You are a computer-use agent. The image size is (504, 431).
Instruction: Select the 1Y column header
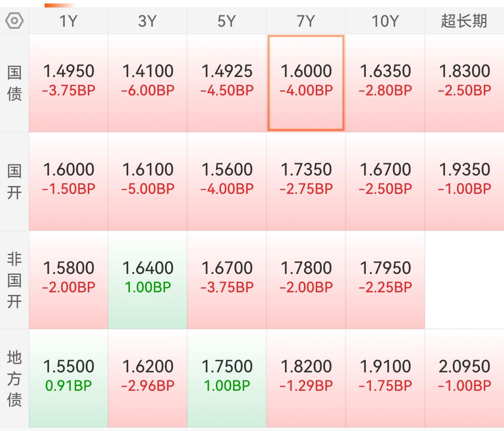[x=69, y=21]
